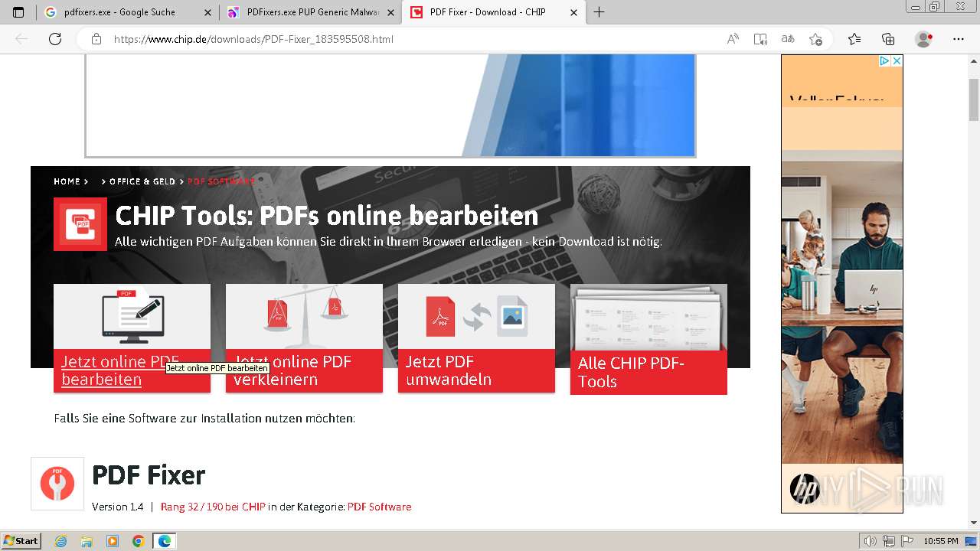
Task: Open Rang 32 / 190 bei CHIP link
Action: [x=213, y=507]
